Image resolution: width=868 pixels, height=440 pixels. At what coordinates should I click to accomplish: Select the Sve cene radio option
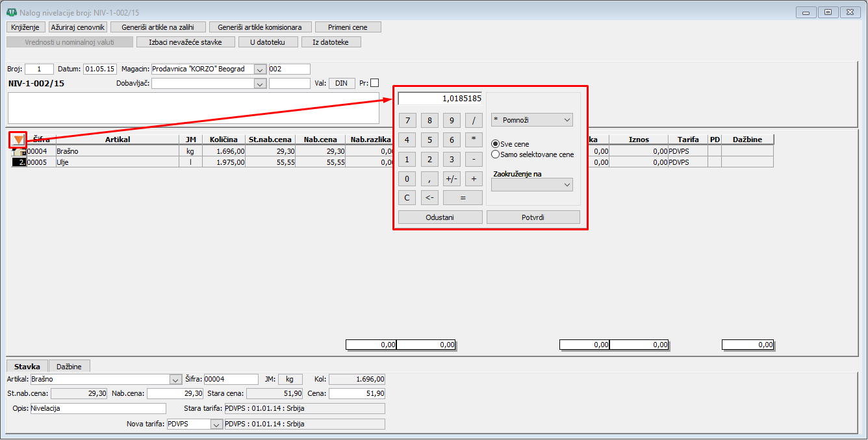(x=496, y=144)
